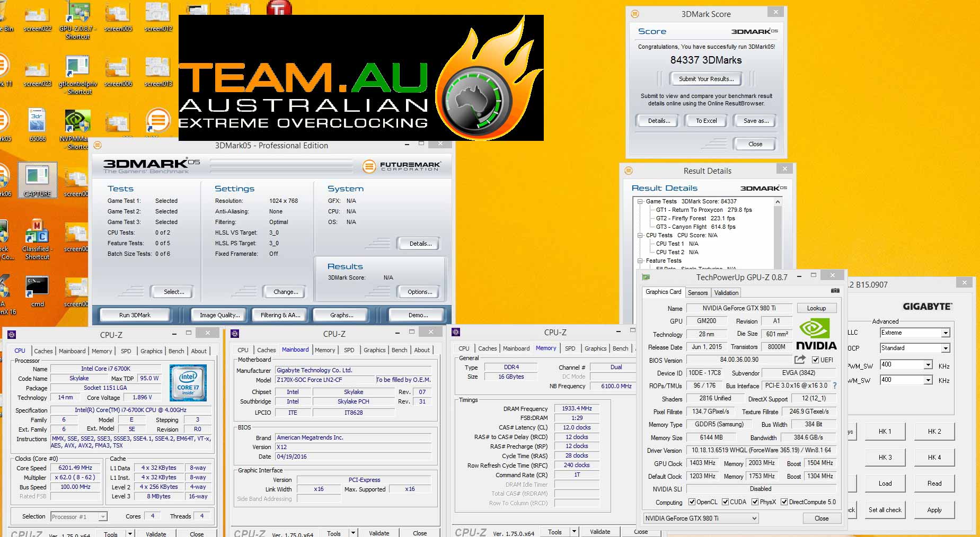
Task: Open SPD tab in CPU-Z Mainboard window
Action: click(x=349, y=350)
